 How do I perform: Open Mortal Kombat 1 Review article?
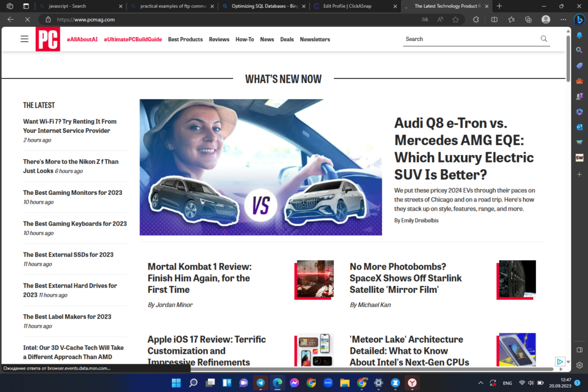coord(199,278)
